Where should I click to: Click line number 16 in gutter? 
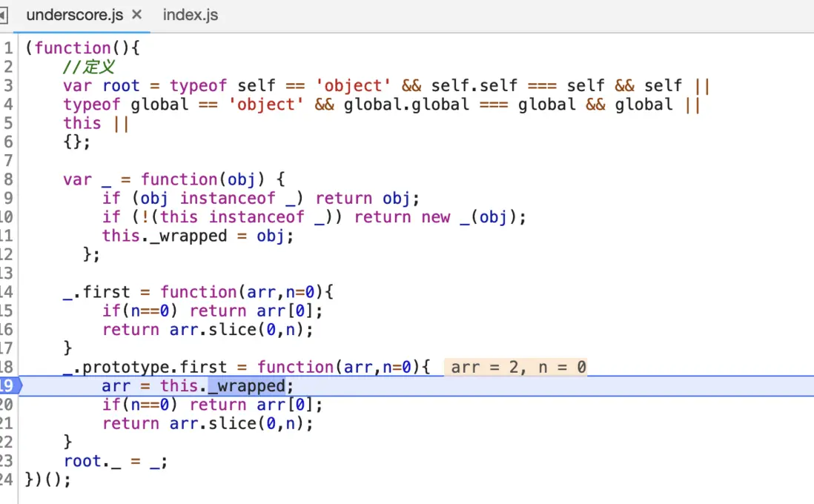tap(6, 330)
